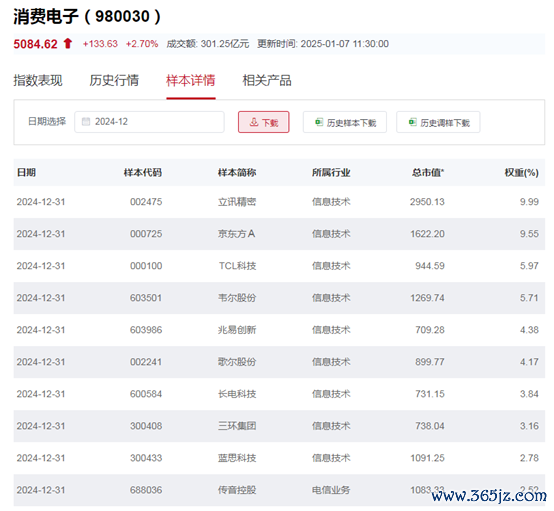Click sample name 传音控股

237,490
